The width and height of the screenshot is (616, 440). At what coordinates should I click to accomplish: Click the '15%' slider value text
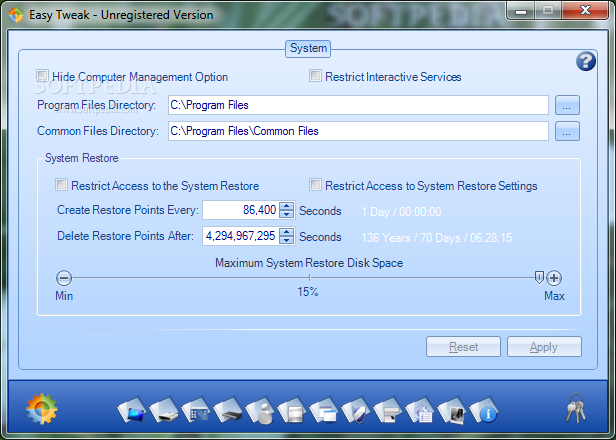(x=308, y=292)
